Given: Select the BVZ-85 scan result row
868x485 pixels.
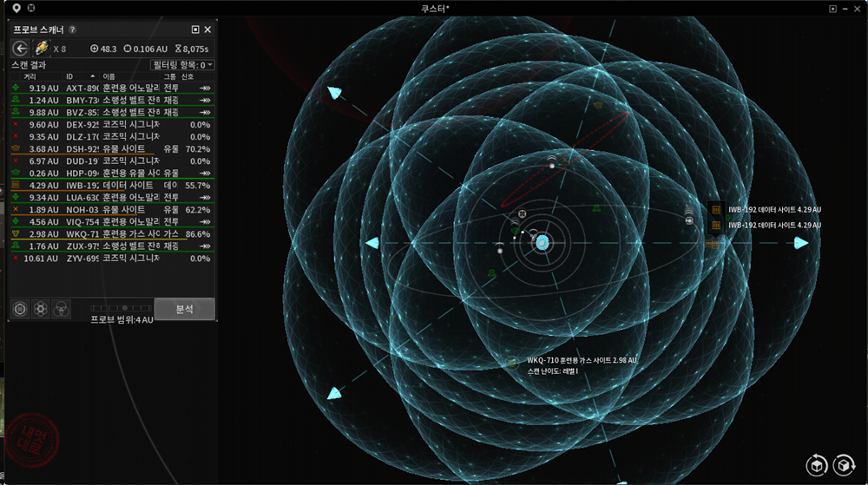Looking at the screenshot, I should (x=112, y=112).
